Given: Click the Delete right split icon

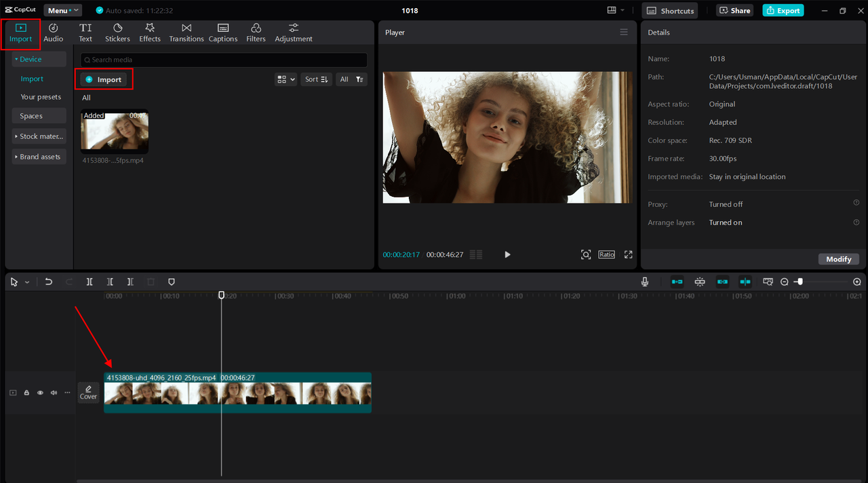Looking at the screenshot, I should (x=130, y=282).
